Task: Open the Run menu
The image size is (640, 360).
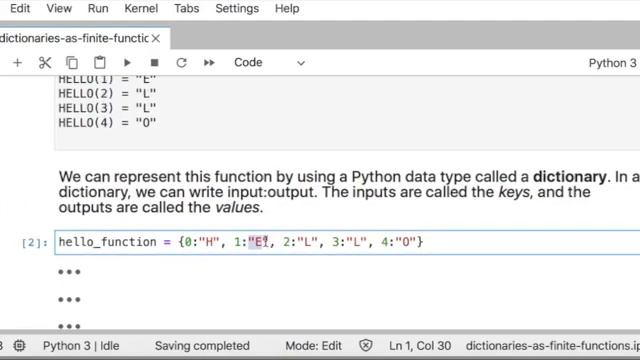Action: 98,9
